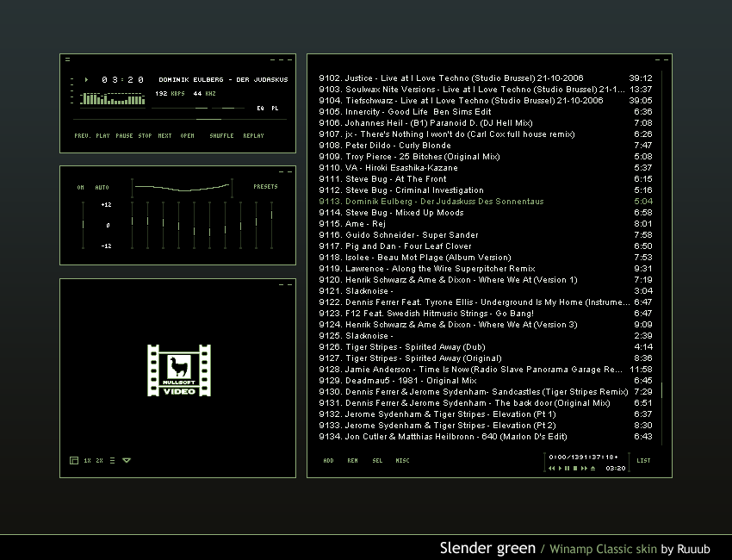Click the rightmost equalizer band slider
This screenshot has width=732, height=560.
271,225
